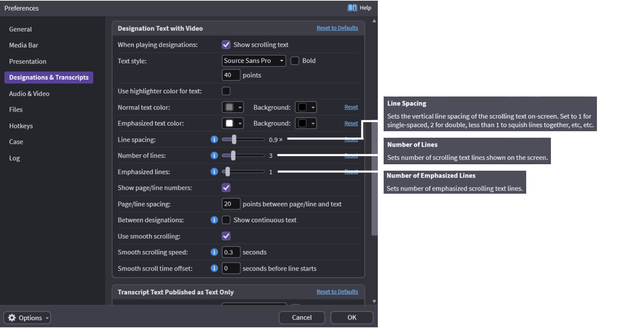Disable the Show scrolling text checkbox
Viewport: 644px width, 328px height.
(226, 45)
